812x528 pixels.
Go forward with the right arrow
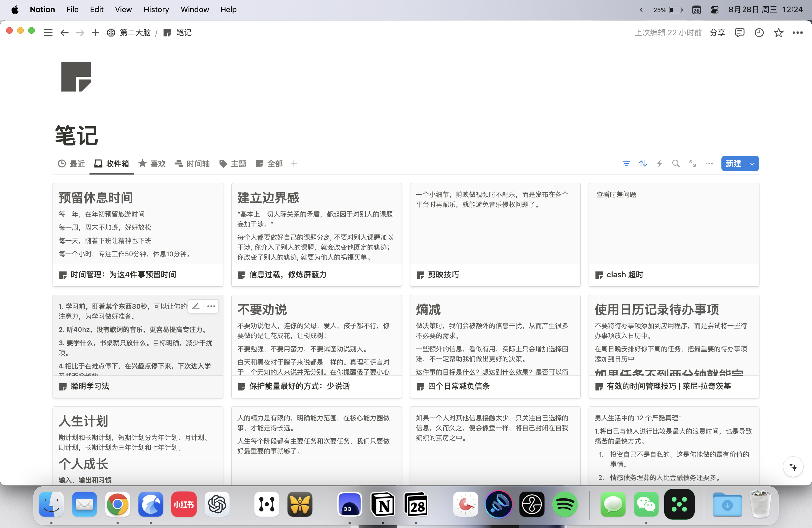point(80,33)
